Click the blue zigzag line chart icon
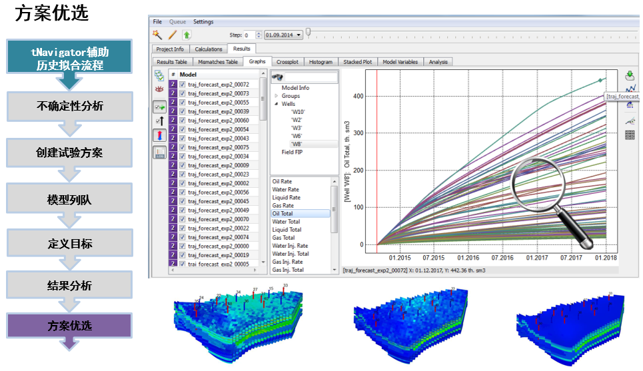The width and height of the screenshot is (643, 371). [x=630, y=89]
